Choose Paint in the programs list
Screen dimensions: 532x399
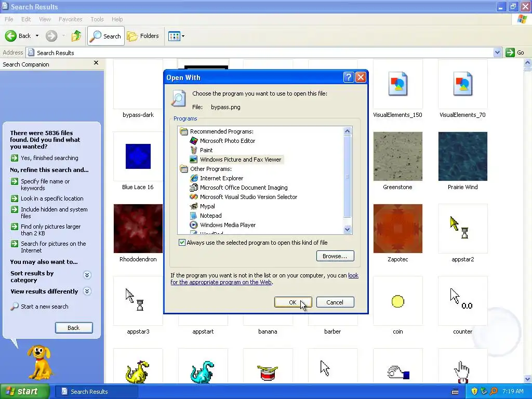(206, 150)
